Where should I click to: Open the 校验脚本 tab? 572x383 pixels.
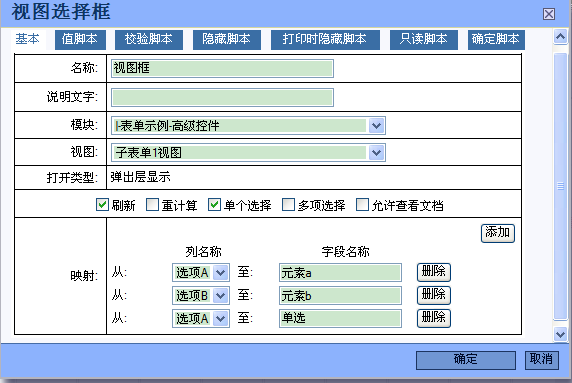click(149, 39)
